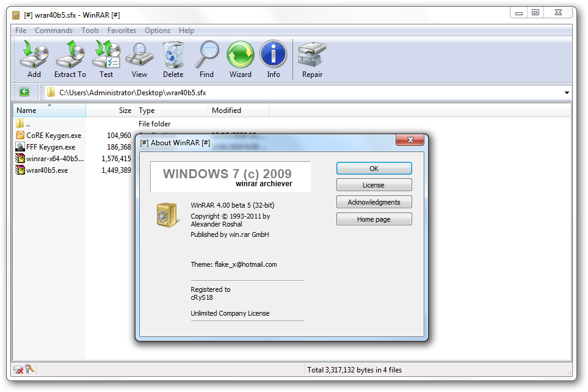
Task: Click the Repair archive icon
Action: coord(312,55)
